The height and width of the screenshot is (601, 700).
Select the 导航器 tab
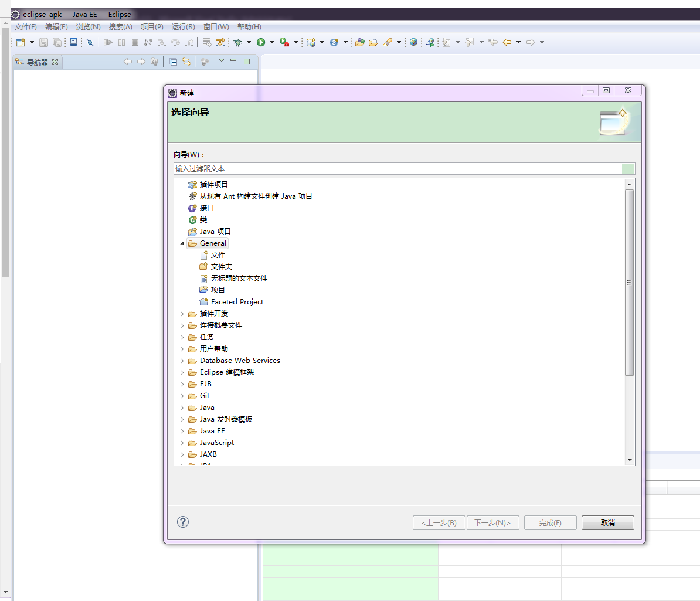[37, 62]
